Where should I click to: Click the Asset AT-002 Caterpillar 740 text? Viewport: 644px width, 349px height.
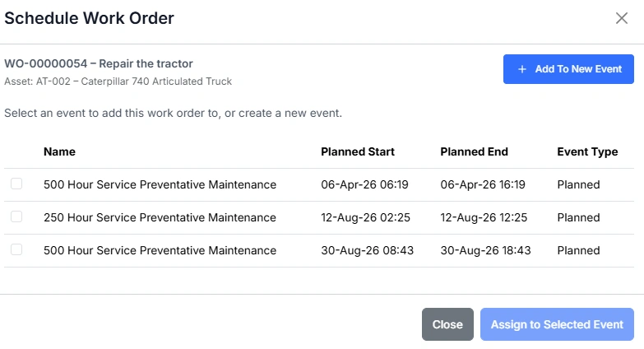click(x=118, y=81)
